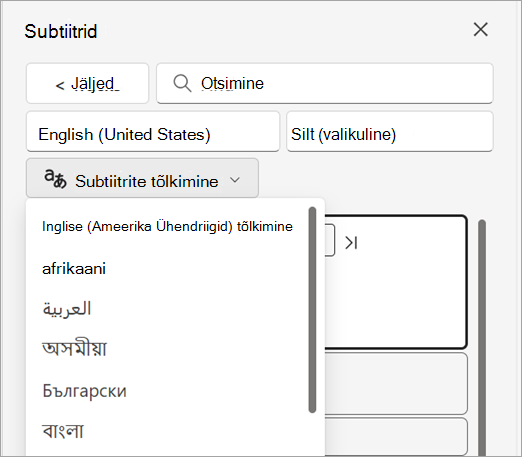Click the Inglise (Ameerika Ühendriigid) tõlkimine header
Image resolution: width=522 pixels, height=457 pixels.
tap(167, 226)
